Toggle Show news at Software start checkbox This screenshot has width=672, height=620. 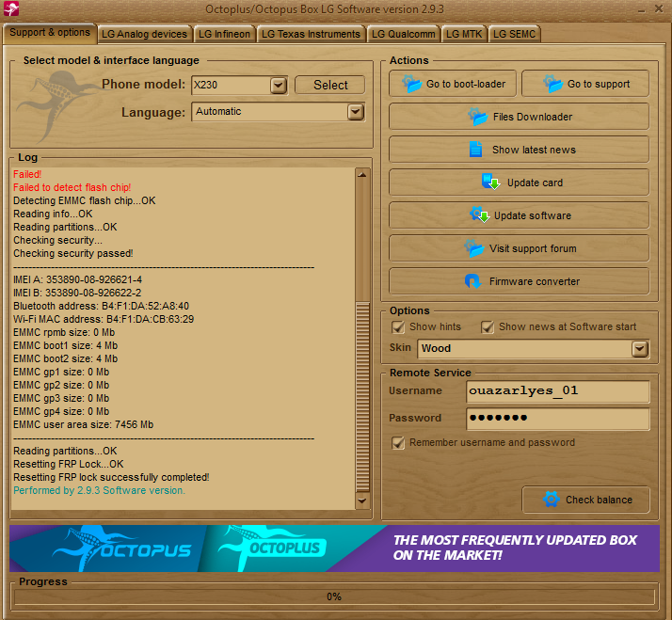pos(488,326)
